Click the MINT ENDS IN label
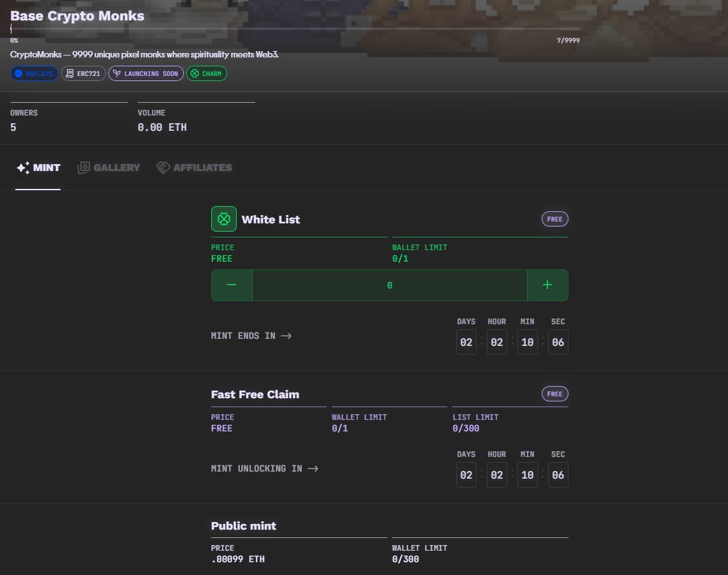The height and width of the screenshot is (575, 728). coord(243,336)
